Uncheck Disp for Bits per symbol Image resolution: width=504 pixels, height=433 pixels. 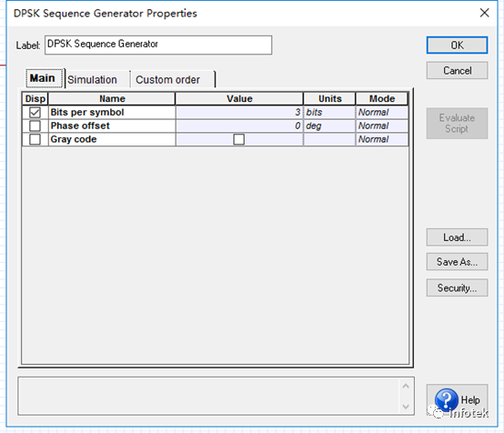35,112
